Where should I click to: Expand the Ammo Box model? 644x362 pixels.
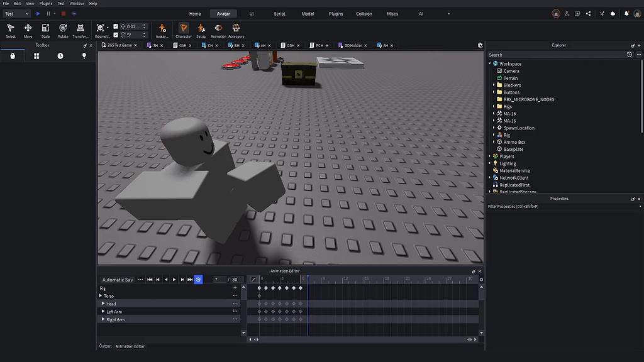[x=494, y=141]
